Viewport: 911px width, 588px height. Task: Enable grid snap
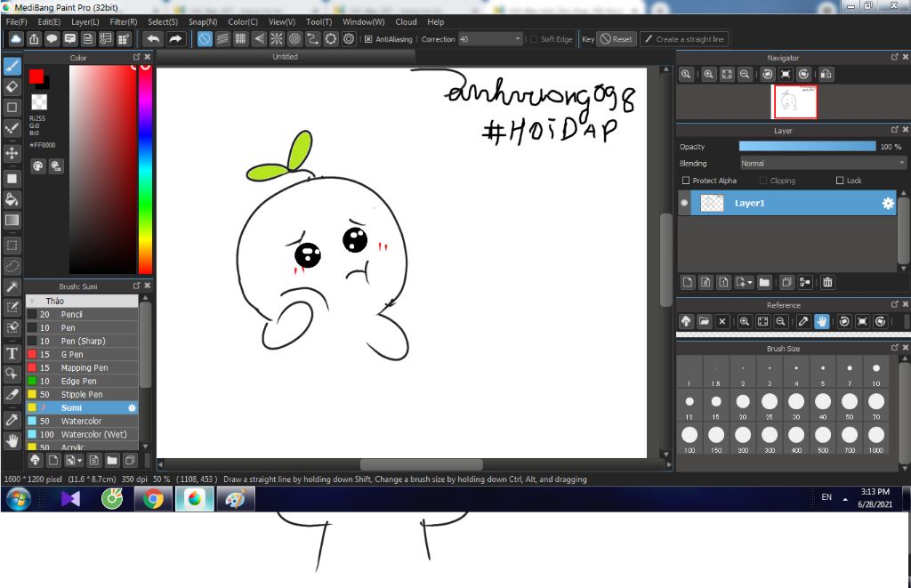click(x=240, y=39)
